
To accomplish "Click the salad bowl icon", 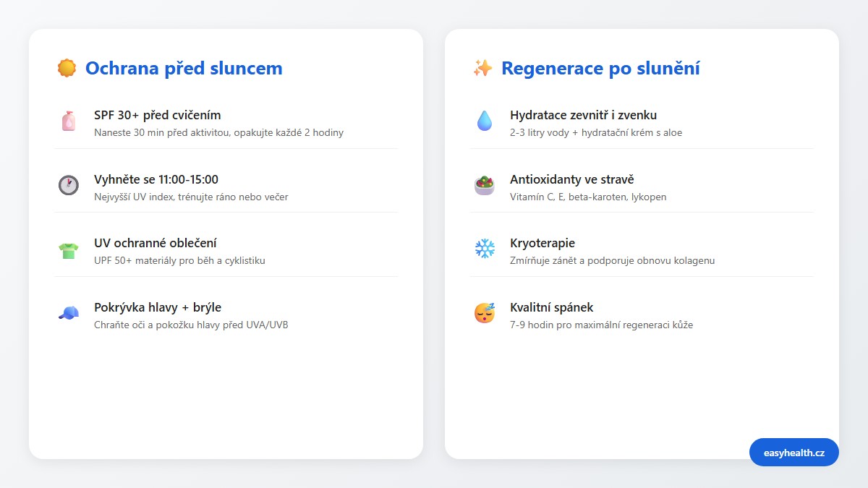I will point(485,185).
